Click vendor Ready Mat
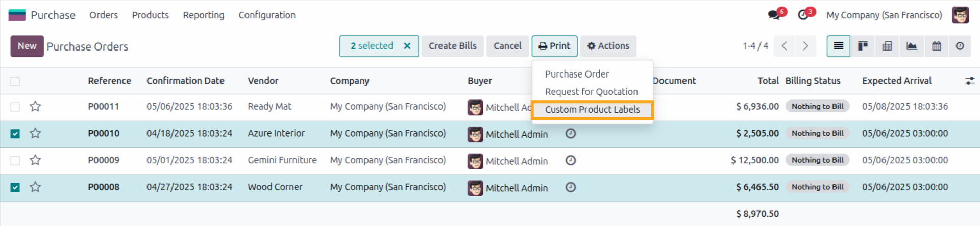The height and width of the screenshot is (226, 980). [269, 106]
